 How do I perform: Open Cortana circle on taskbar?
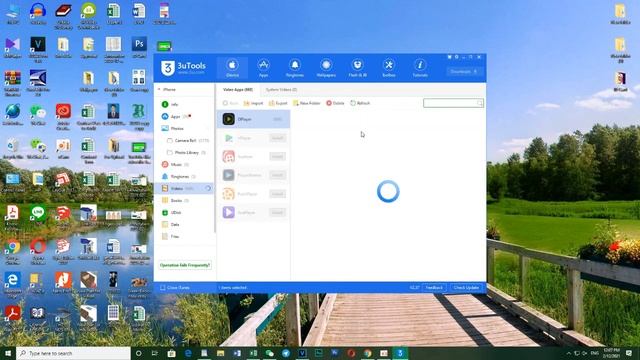(x=138, y=353)
